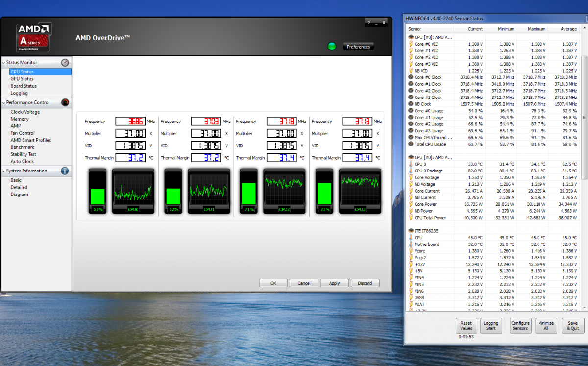This screenshot has width=588, height=366.
Task: Click the lightning icon for Core Power
Action: [x=411, y=204]
